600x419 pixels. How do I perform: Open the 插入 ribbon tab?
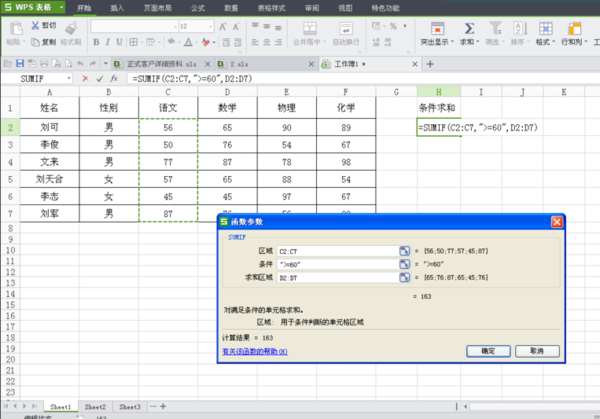pos(117,8)
